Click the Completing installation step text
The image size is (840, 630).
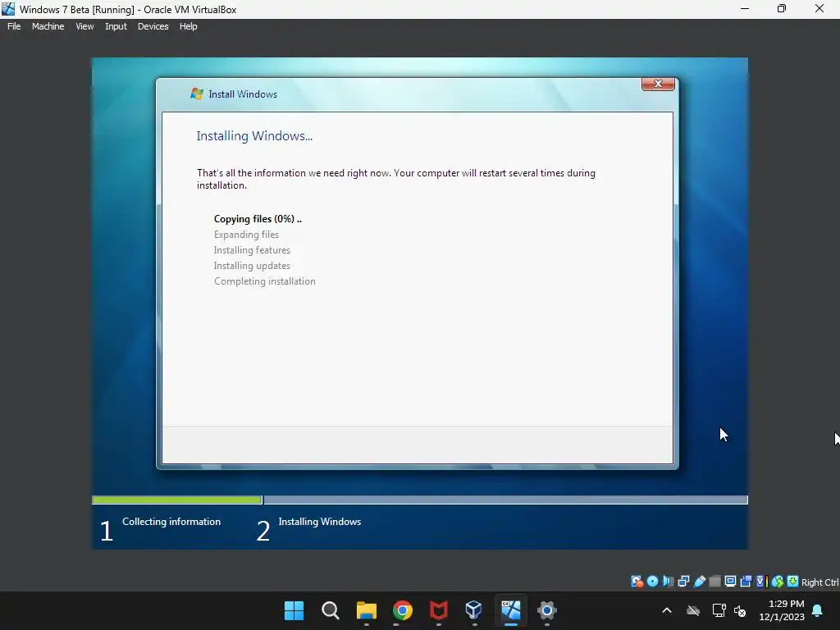tap(265, 281)
